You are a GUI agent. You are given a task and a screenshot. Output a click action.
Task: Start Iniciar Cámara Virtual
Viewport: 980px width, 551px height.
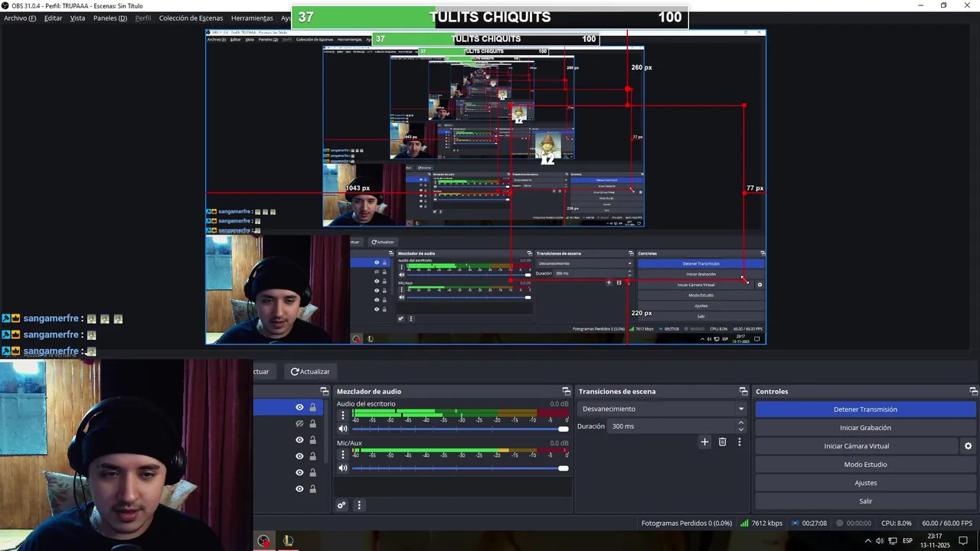(856, 446)
